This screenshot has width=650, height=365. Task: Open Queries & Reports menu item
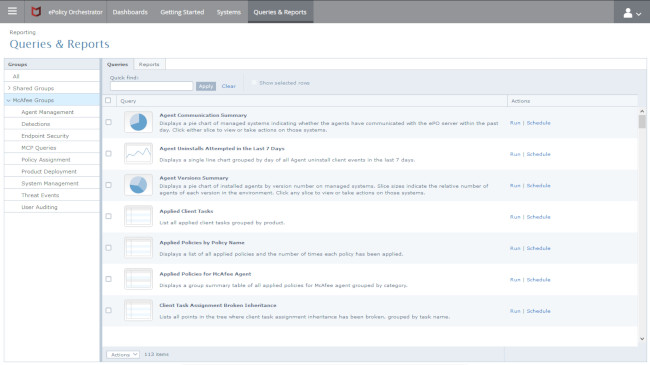pos(280,12)
